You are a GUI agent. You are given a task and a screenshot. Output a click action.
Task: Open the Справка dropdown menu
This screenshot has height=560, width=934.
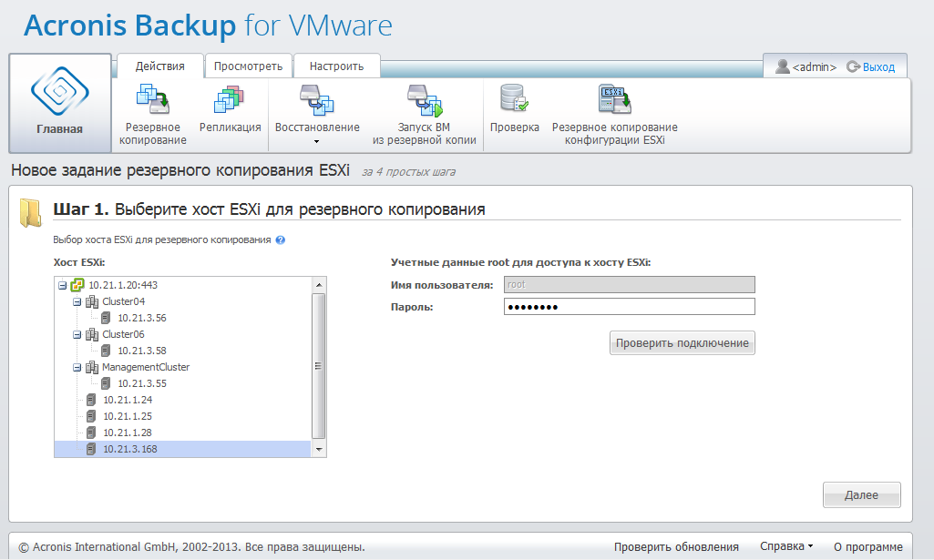[786, 546]
